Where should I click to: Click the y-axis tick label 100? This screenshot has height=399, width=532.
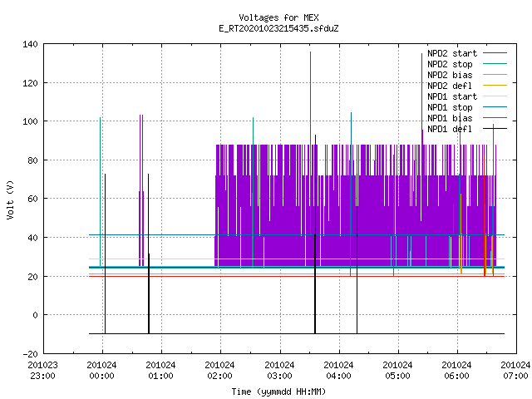[x=30, y=121]
